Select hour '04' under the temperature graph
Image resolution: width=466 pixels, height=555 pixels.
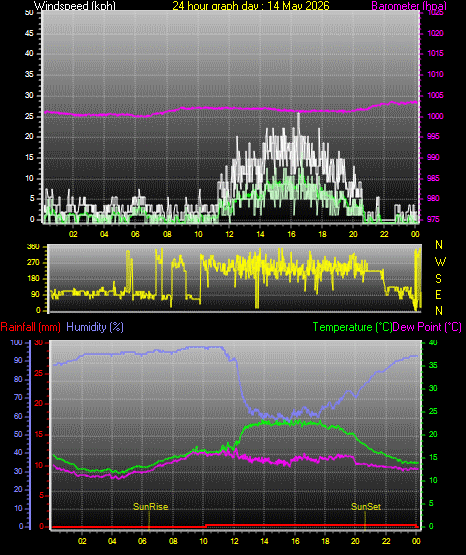112,541
